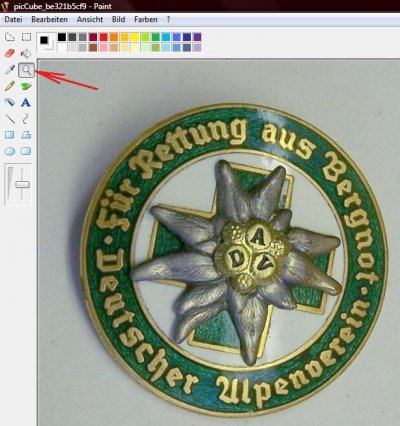Viewport: 400px width, 426px height.
Task: Activate the Text tool
Action: coord(26,102)
